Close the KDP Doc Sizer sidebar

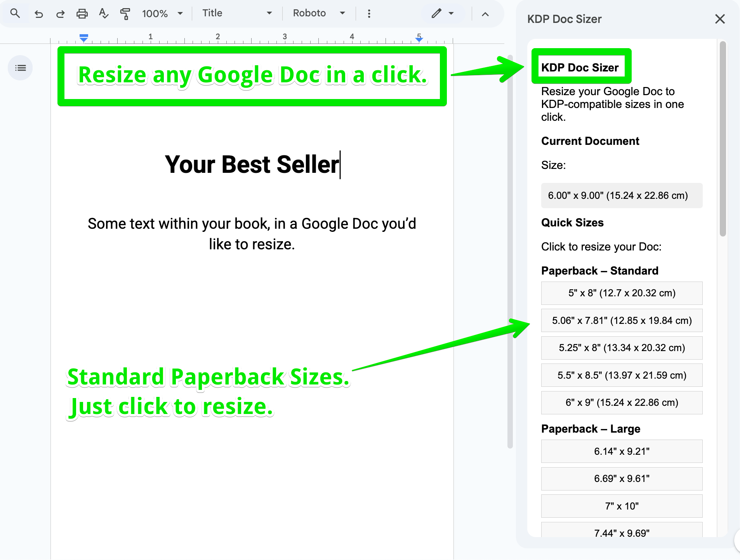719,19
